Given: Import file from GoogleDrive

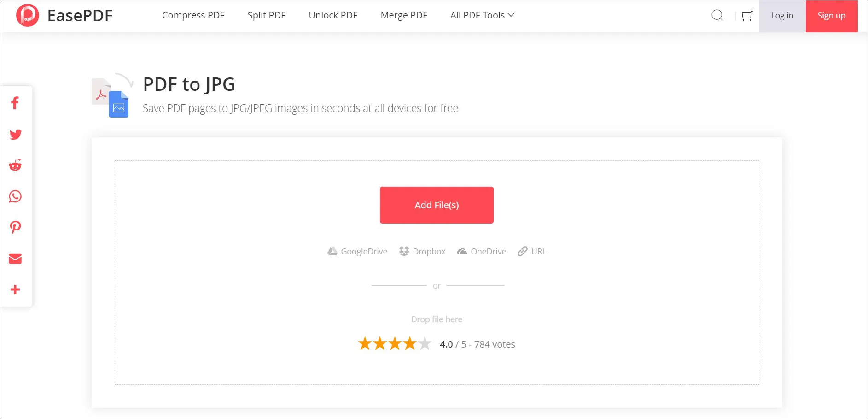Looking at the screenshot, I should [357, 252].
